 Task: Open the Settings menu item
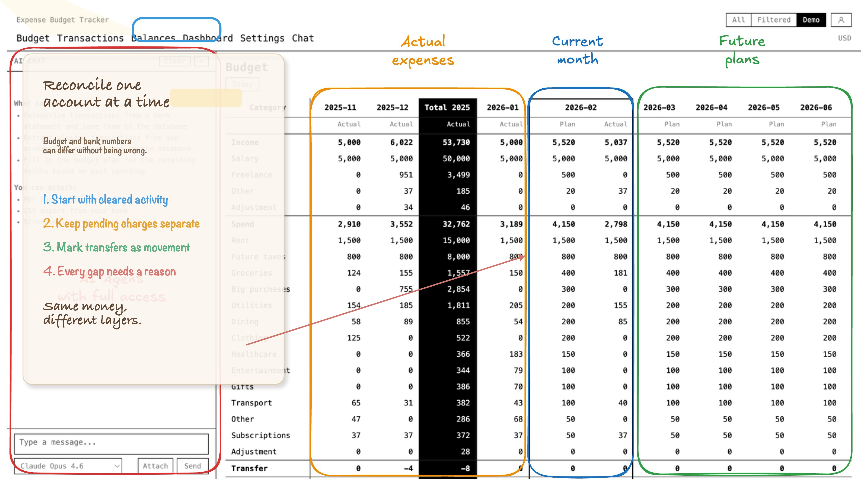[x=262, y=38]
